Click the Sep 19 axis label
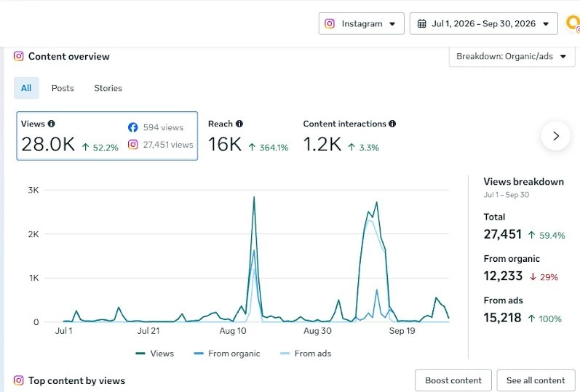The width and height of the screenshot is (580, 392). (x=402, y=331)
